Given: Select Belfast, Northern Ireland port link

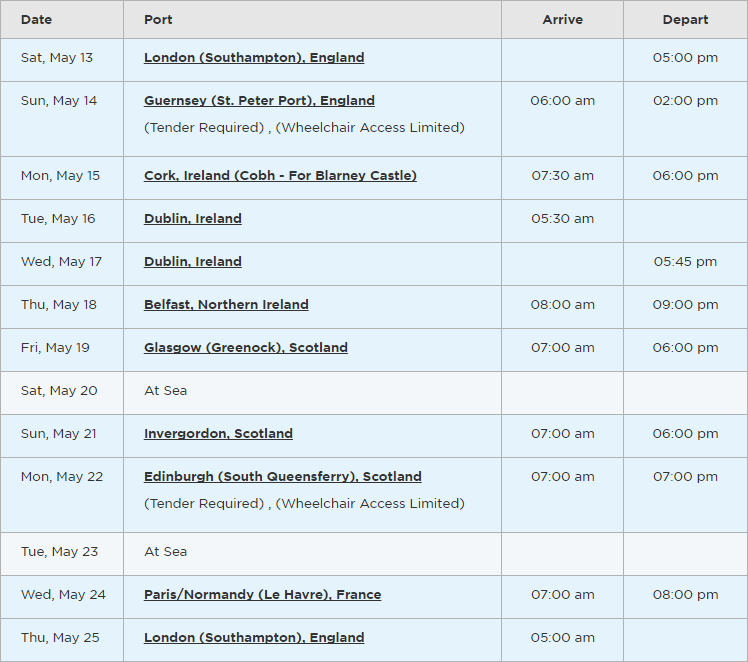Looking at the screenshot, I should 226,305.
